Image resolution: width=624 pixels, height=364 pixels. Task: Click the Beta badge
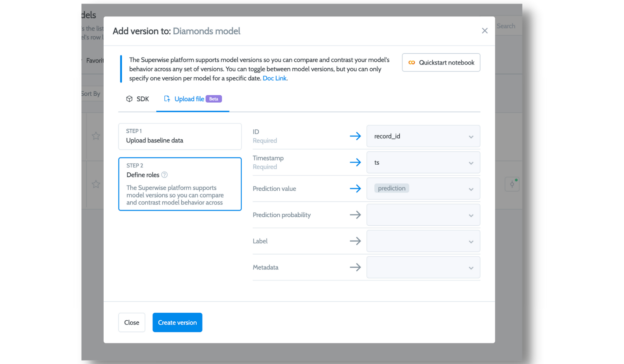[214, 99]
